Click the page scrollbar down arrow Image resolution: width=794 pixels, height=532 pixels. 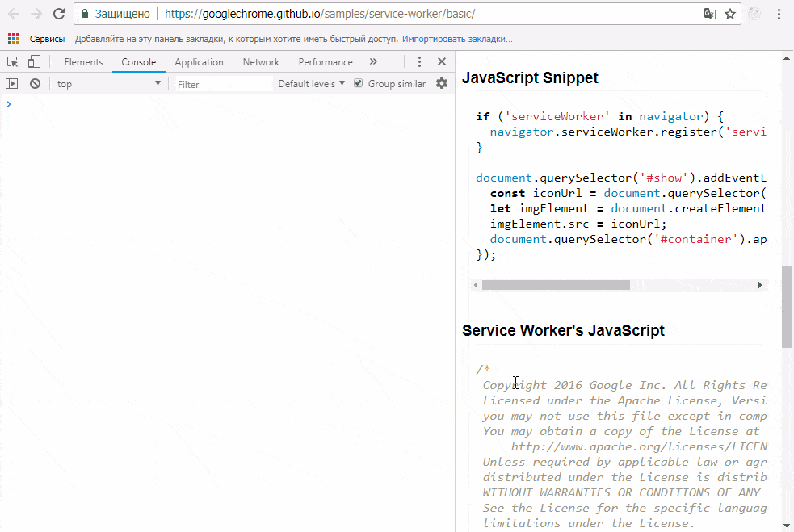point(787,526)
